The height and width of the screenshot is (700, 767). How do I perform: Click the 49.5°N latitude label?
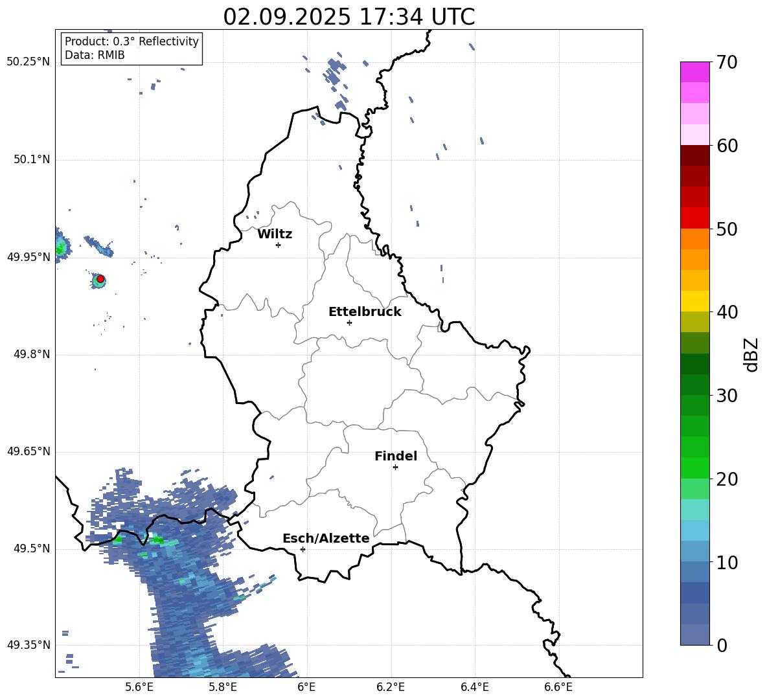(32, 548)
